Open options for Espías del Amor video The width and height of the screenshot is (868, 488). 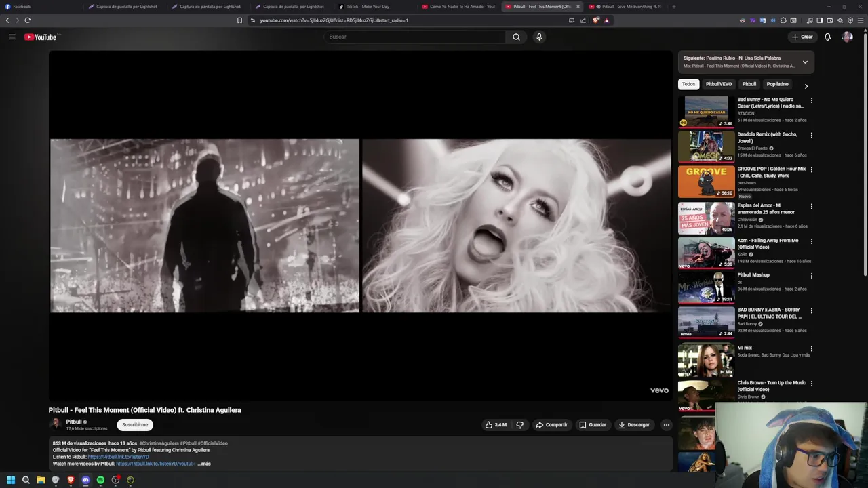click(x=811, y=206)
